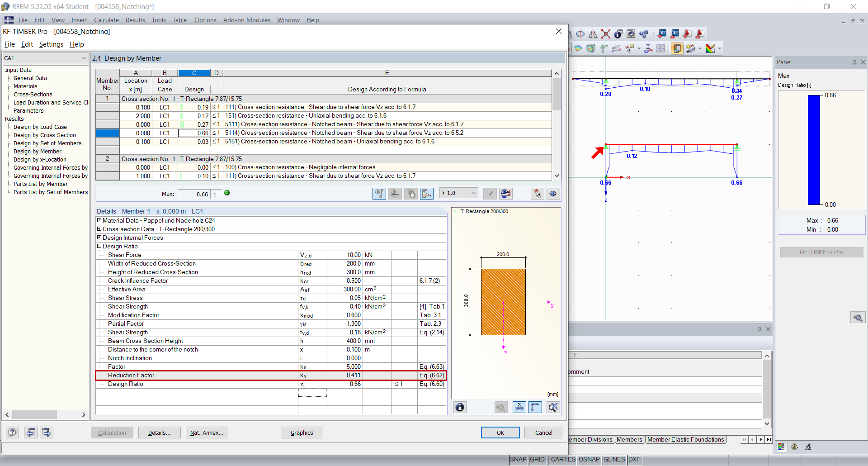
Task: Toggle the color control panel toolbar button
Action: point(677,48)
